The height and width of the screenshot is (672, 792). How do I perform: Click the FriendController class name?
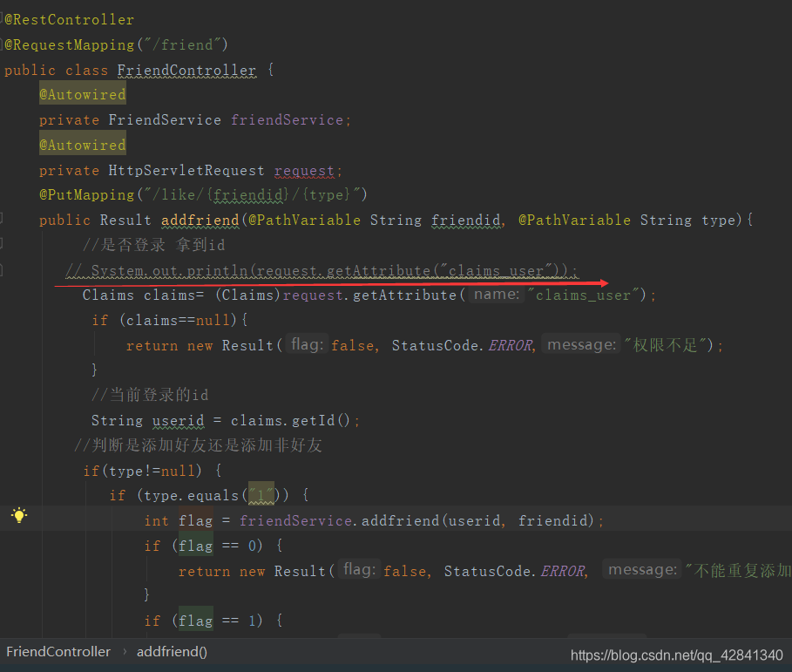pos(186,70)
